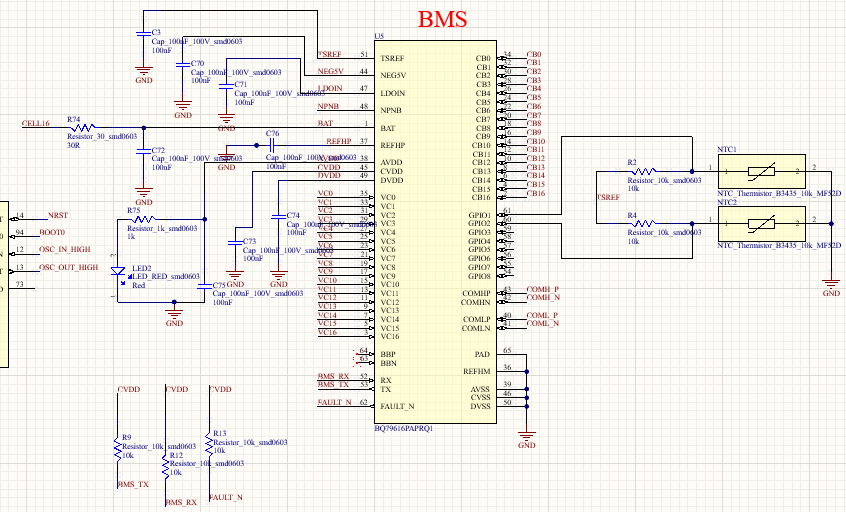Select capacitor C75 symbol
Image resolution: width=846 pixels, height=512 pixels.
click(204, 286)
